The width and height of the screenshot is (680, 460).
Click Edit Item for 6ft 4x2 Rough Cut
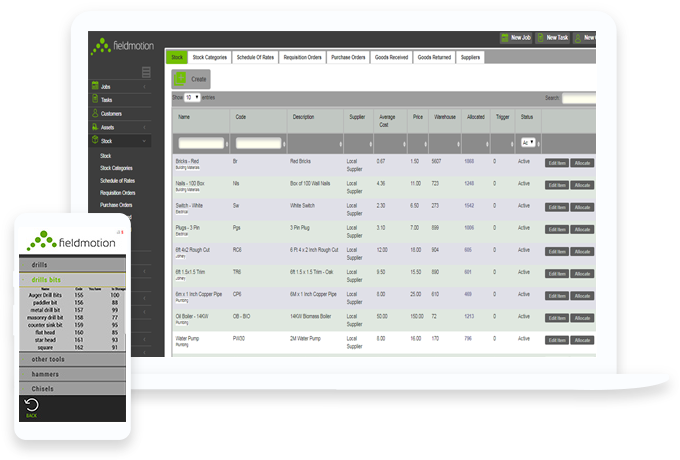pyautogui.click(x=556, y=251)
